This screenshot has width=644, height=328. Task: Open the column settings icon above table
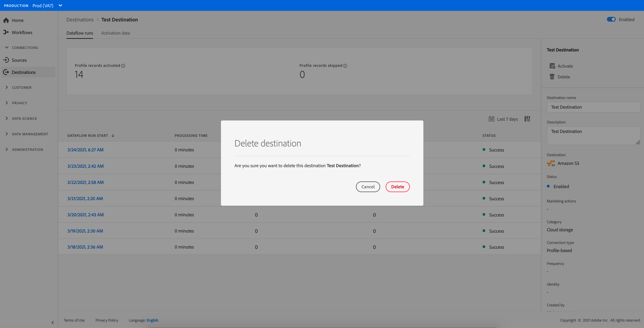[527, 119]
